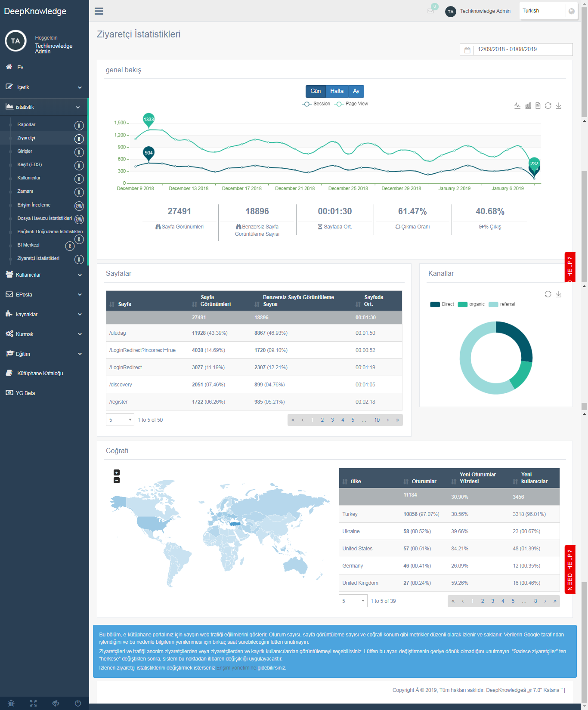Click the hamburger menu icon
Viewport: 588px width, 710px height.
tap(99, 11)
